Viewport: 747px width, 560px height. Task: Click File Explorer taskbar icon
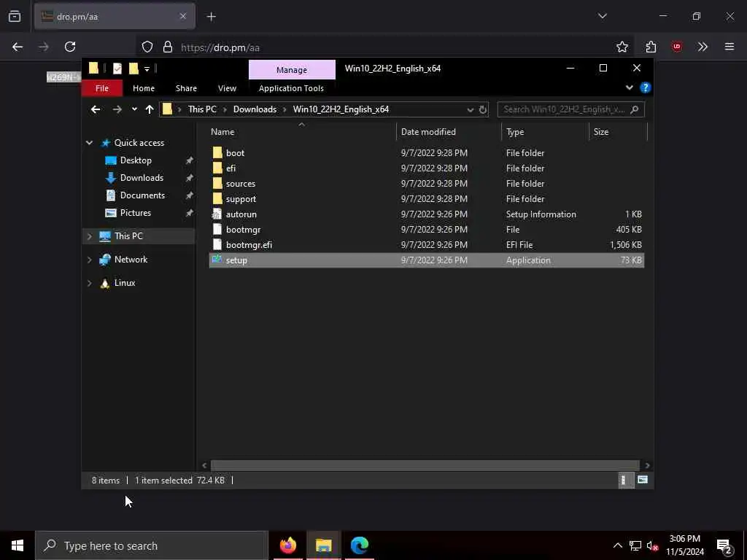[x=323, y=545]
